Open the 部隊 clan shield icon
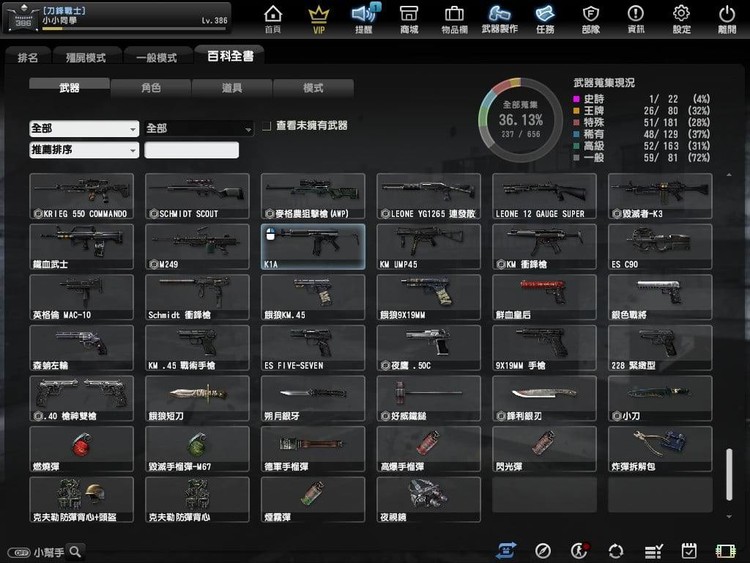750x563 pixels. pyautogui.click(x=591, y=19)
